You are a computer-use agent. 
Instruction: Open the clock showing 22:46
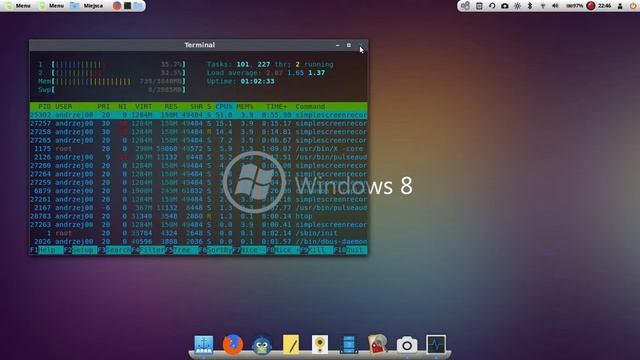click(604, 6)
